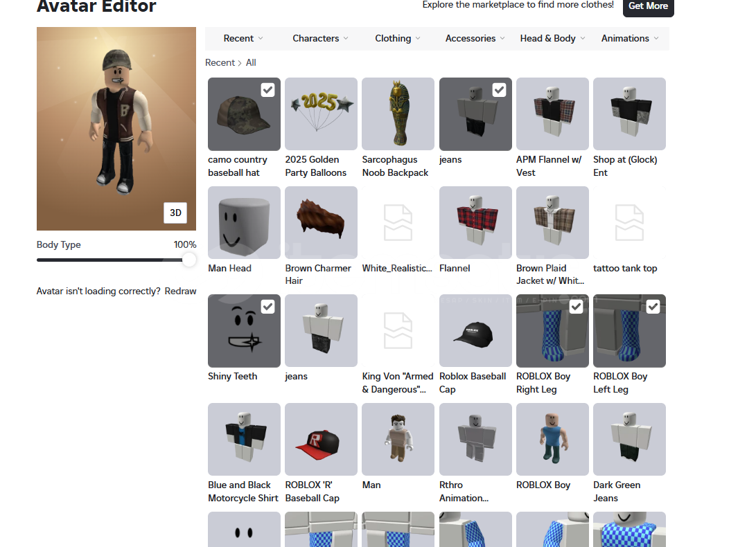Screen dimensions: 756x547
Task: Open the Shiny Teeth face thumbnail
Action: [244, 330]
